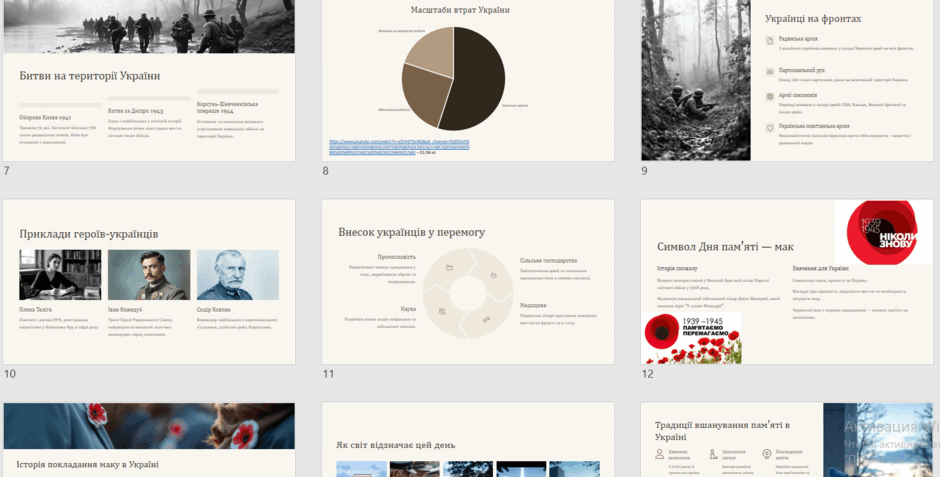Select the Іван Кожедуб portrait photo
The image size is (940, 477).
[149, 274]
